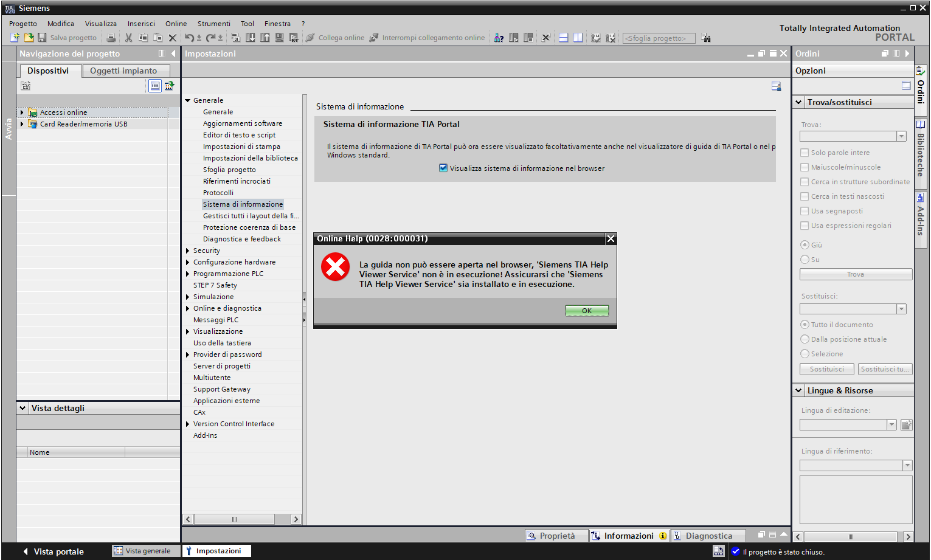
Task: Expand the Accessi online tree node
Action: tap(22, 112)
